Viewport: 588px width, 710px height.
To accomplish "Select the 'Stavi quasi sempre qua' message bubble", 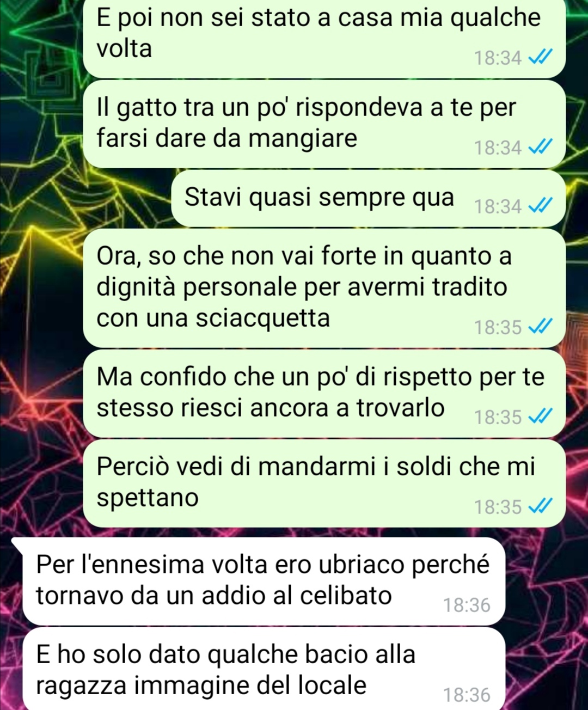I will (x=369, y=199).
